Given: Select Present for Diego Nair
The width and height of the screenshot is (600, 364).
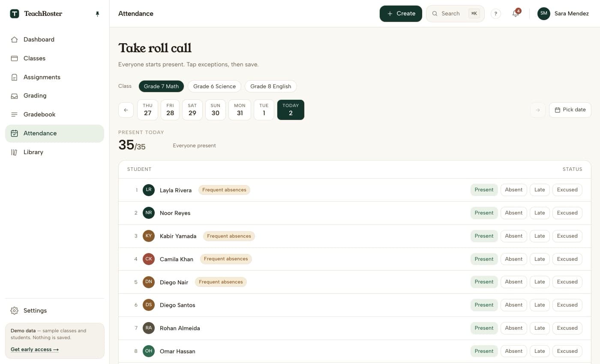Looking at the screenshot, I should pos(484,282).
